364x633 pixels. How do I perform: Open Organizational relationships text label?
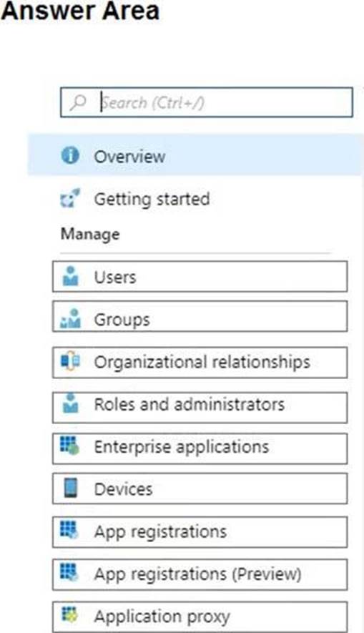point(202,362)
